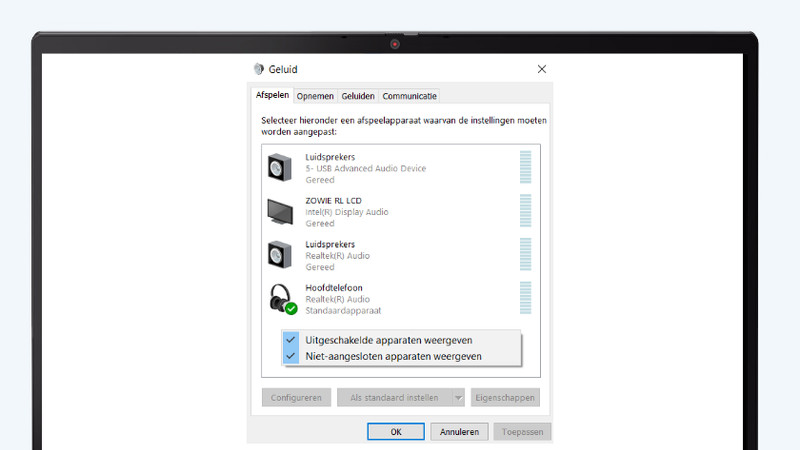This screenshot has width=800, height=450.
Task: Click the Annuleren button
Action: pos(461,432)
